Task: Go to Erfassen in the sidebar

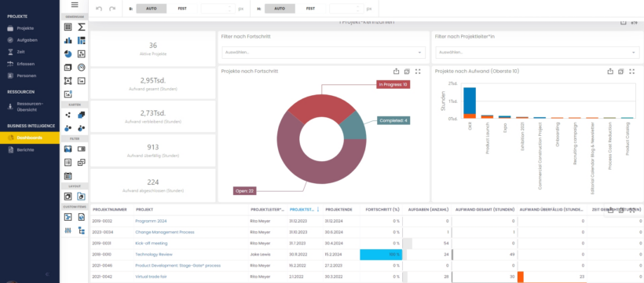Action: click(x=25, y=64)
